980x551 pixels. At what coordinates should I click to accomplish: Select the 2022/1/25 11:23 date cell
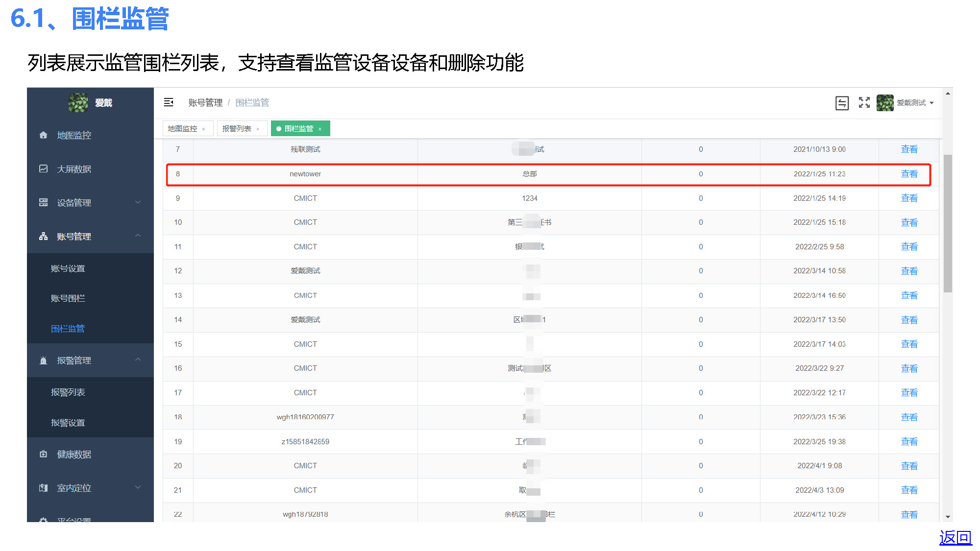point(819,174)
